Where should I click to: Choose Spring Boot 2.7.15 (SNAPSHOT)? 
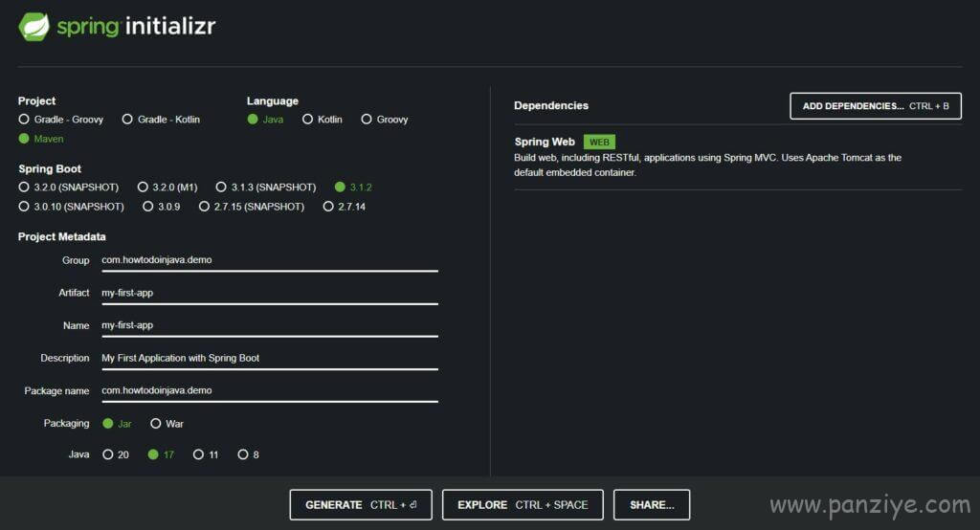pyautogui.click(x=252, y=207)
